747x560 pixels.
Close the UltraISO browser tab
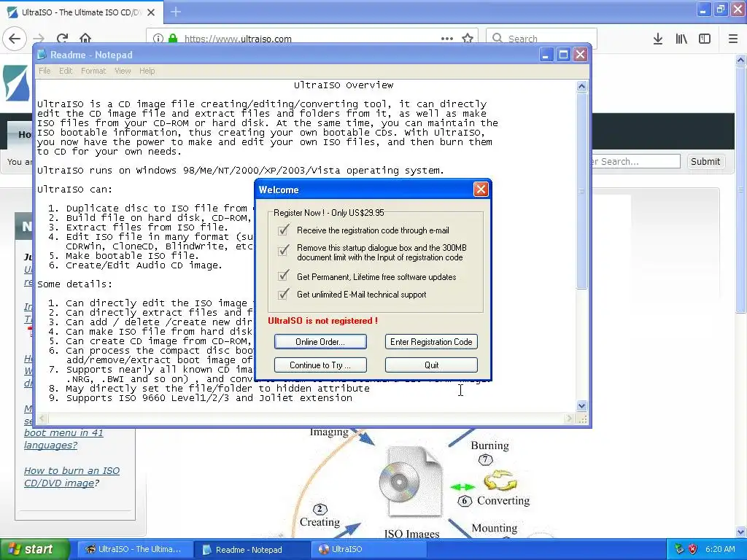(151, 12)
